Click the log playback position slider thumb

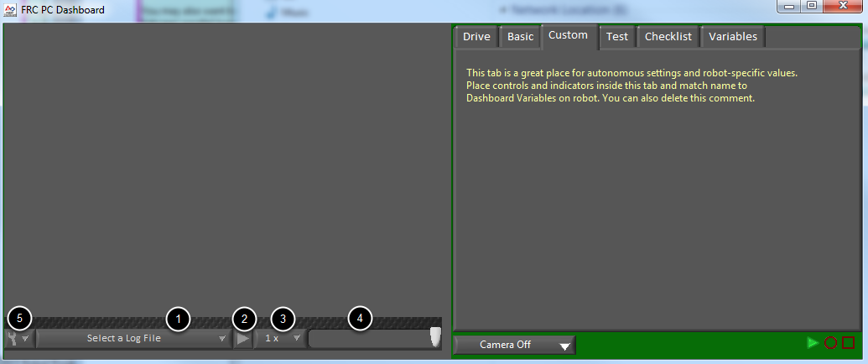tap(435, 337)
